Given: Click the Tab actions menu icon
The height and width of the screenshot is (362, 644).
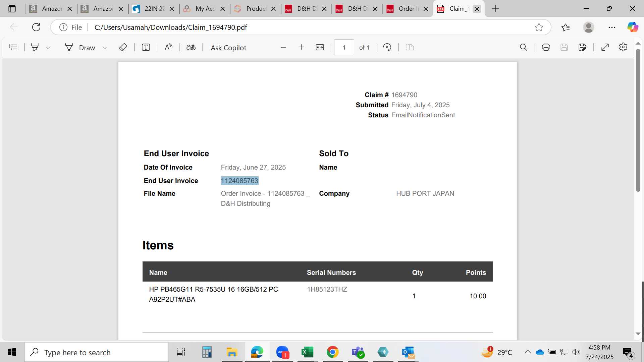Looking at the screenshot, I should 12,9.
